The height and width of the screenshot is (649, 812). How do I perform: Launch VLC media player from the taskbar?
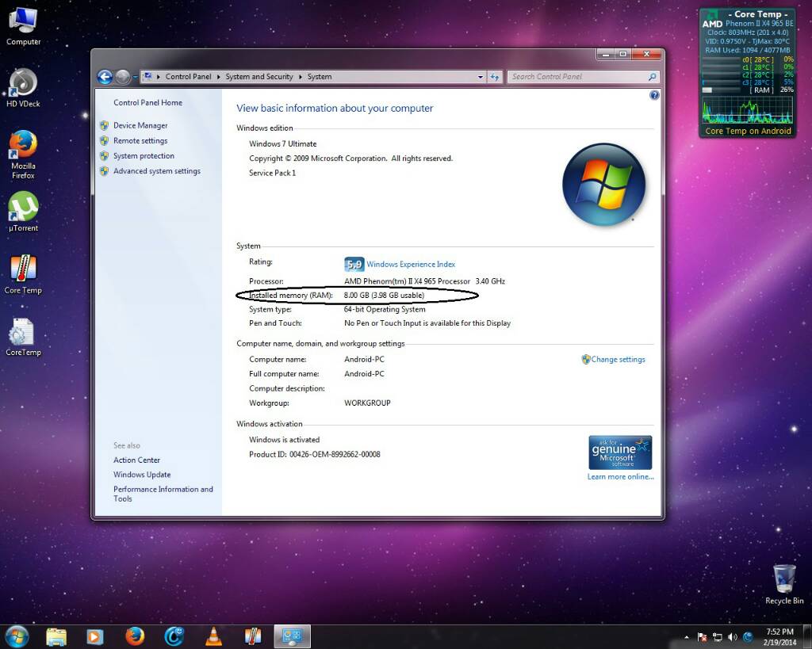(213, 636)
